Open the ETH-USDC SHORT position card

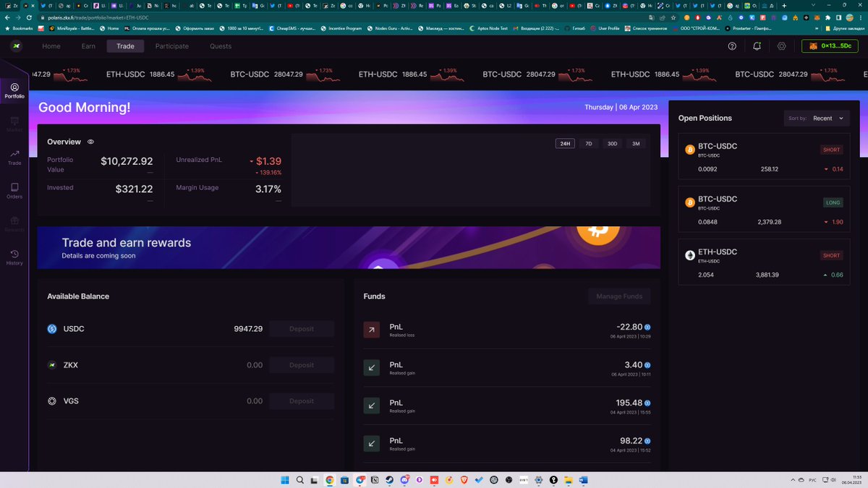[x=764, y=262]
